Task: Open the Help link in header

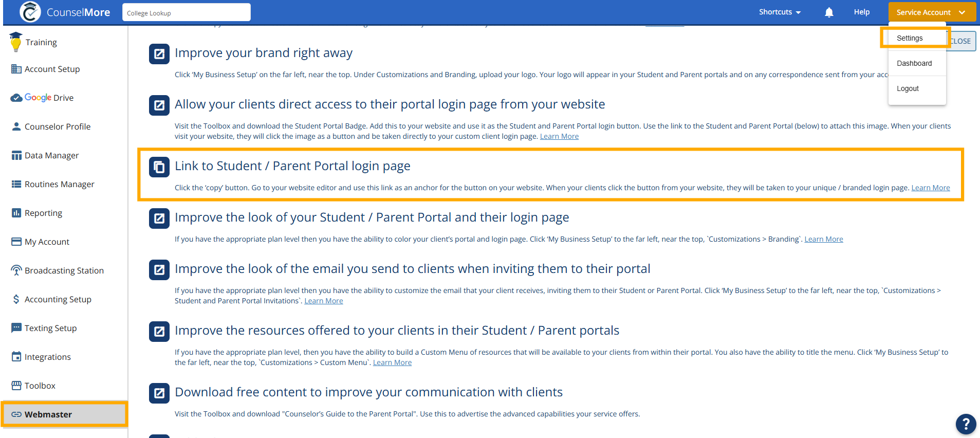Action: [x=861, y=12]
